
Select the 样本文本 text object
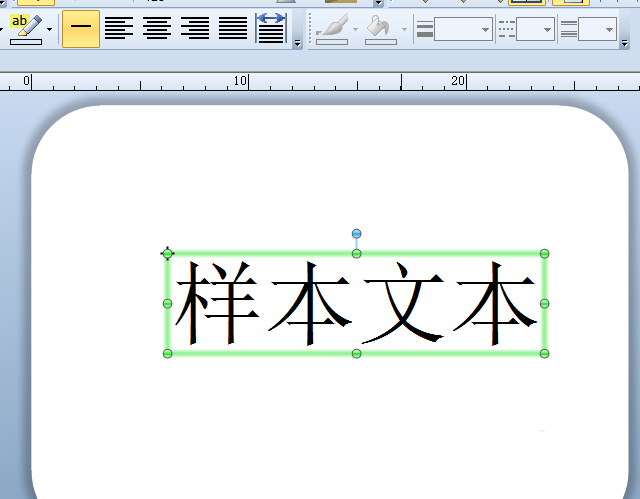tap(356, 304)
